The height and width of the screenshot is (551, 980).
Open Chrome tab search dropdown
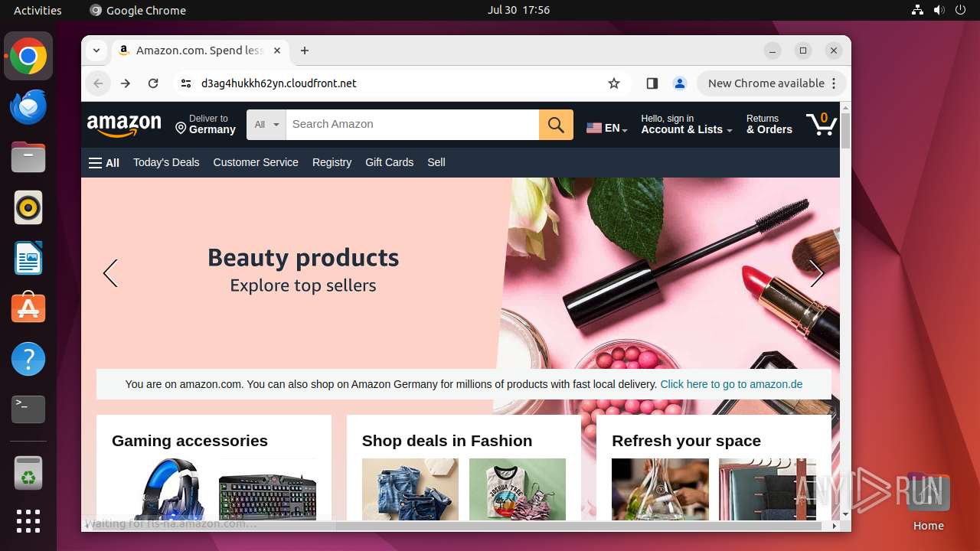(96, 51)
